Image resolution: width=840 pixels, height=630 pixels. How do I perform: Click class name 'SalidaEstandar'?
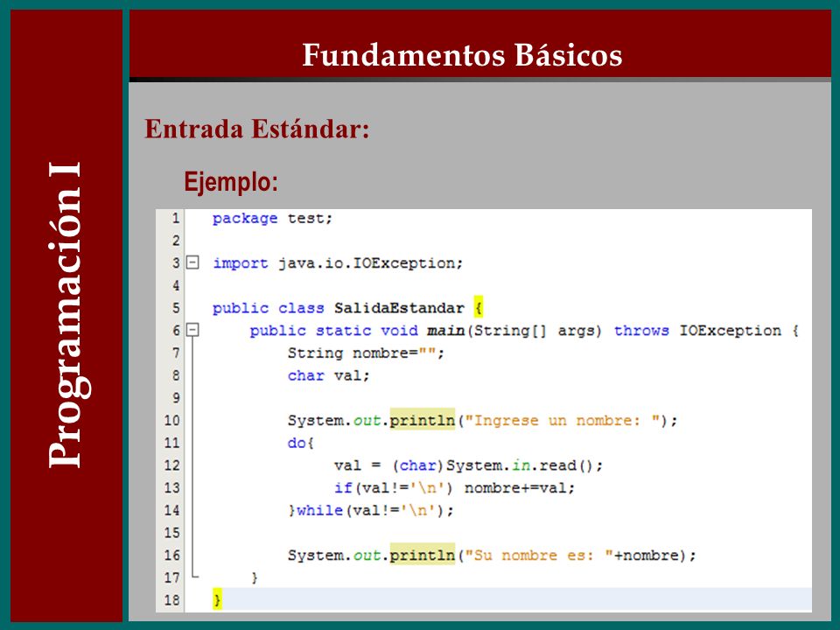click(x=399, y=308)
